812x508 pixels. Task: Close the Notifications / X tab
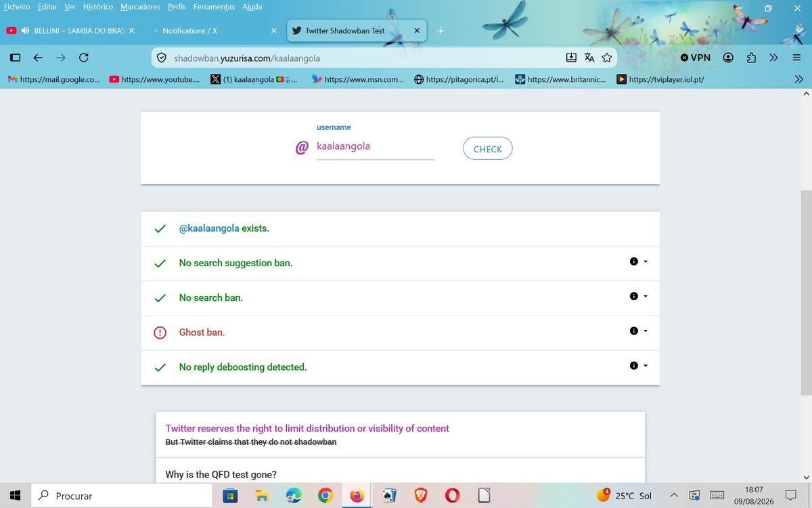pos(274,30)
